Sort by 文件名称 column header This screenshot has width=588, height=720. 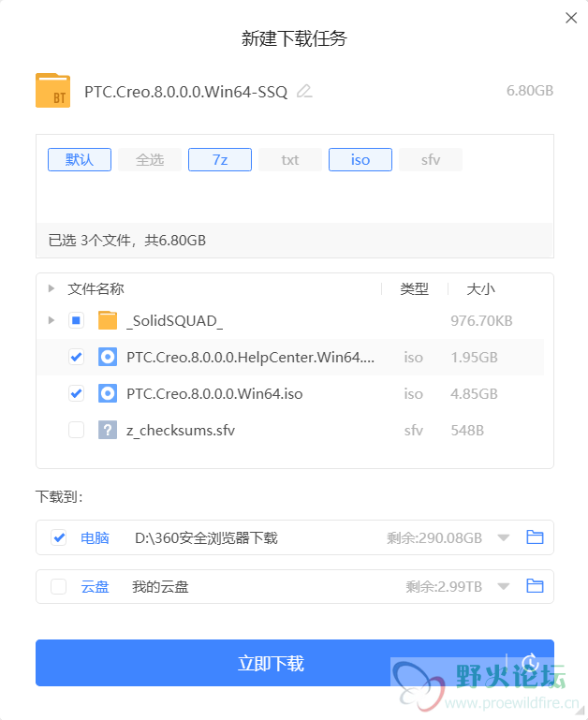[x=96, y=288]
